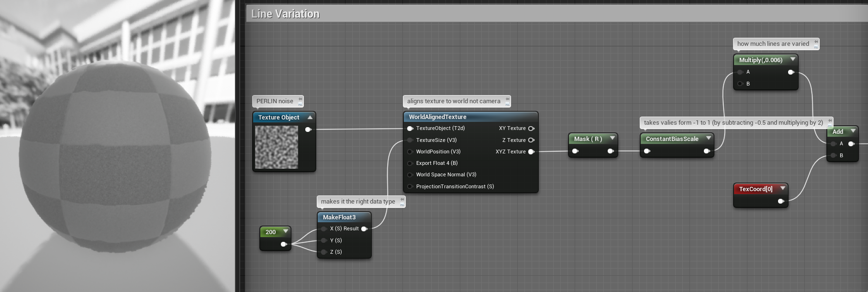Expand the Add node arrow
Image resolution: width=868 pixels, height=292 pixels.
pyautogui.click(x=853, y=131)
